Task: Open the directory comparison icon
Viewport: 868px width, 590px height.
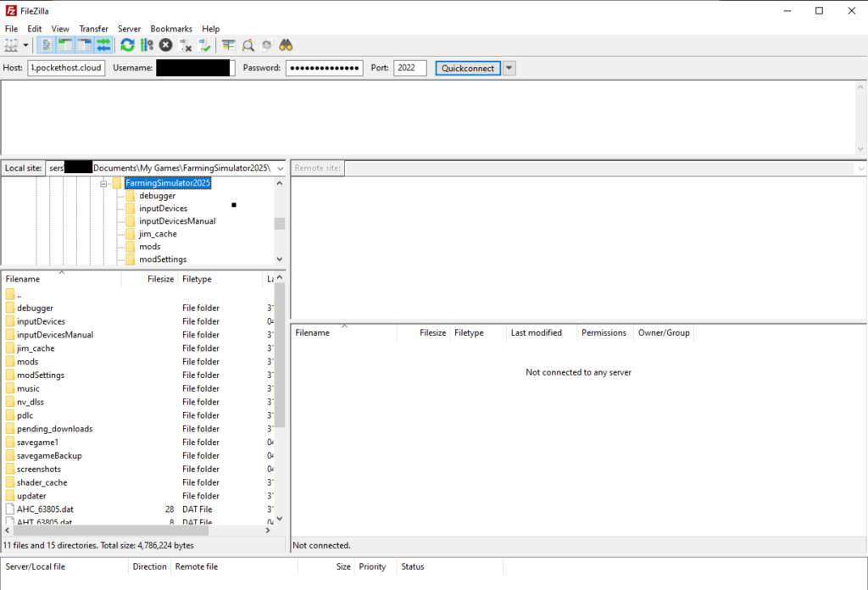Action: coord(229,45)
